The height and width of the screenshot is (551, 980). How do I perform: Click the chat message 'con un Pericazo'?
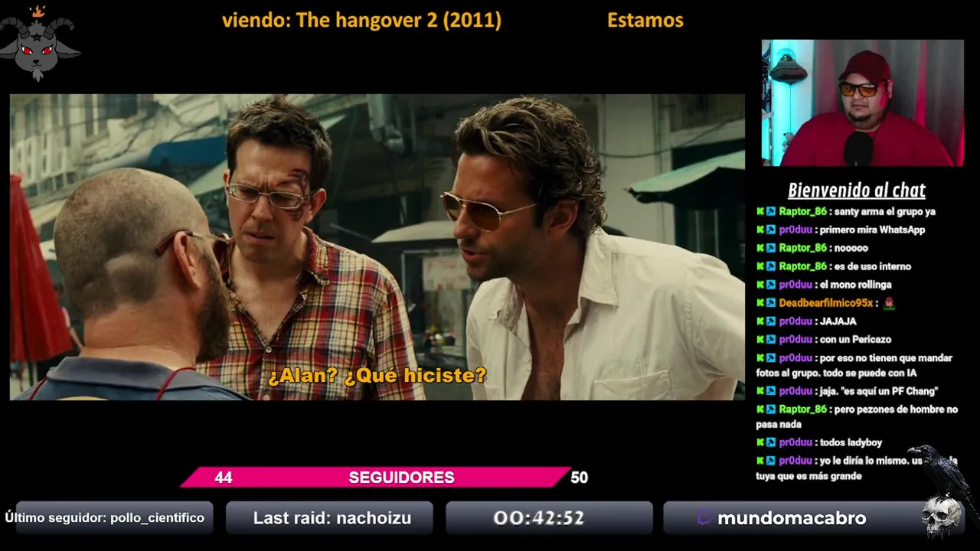855,339
